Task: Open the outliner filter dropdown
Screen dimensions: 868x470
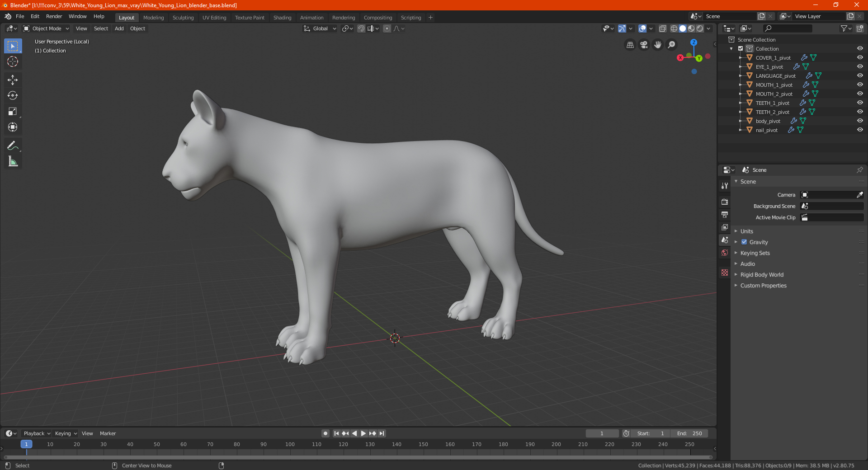Action: [x=846, y=28]
